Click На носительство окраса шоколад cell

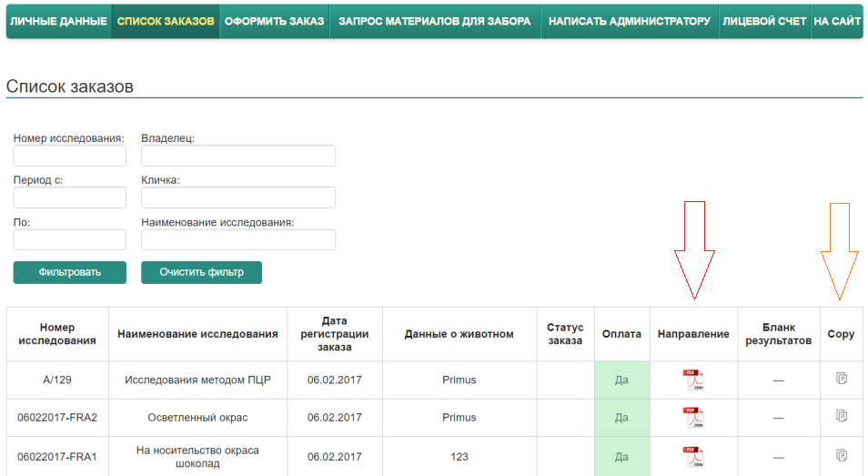tap(197, 457)
